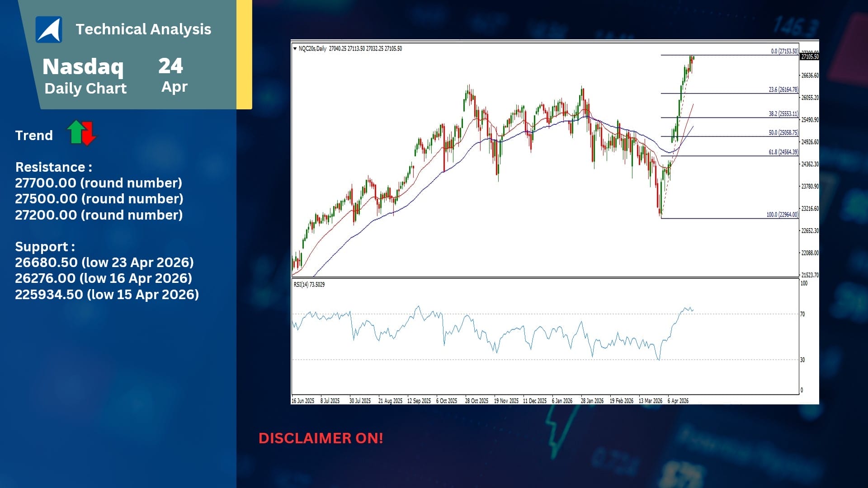Click the black current price tag 27105.50

click(x=809, y=56)
